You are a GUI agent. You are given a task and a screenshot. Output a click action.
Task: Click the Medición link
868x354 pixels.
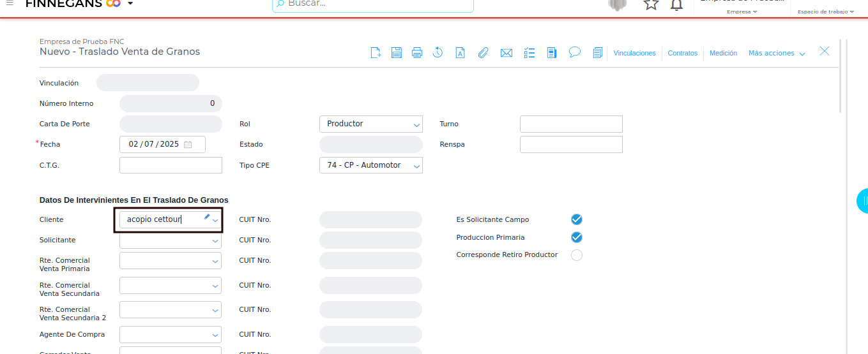723,54
